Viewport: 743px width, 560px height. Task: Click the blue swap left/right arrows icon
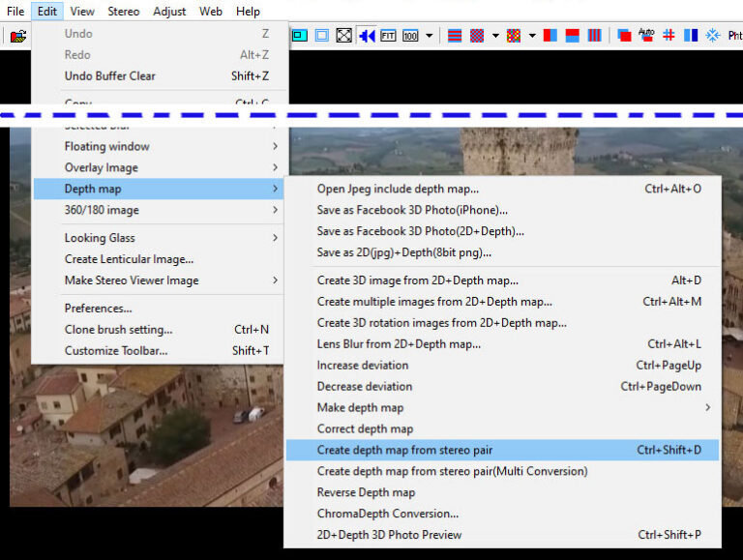[x=368, y=36]
